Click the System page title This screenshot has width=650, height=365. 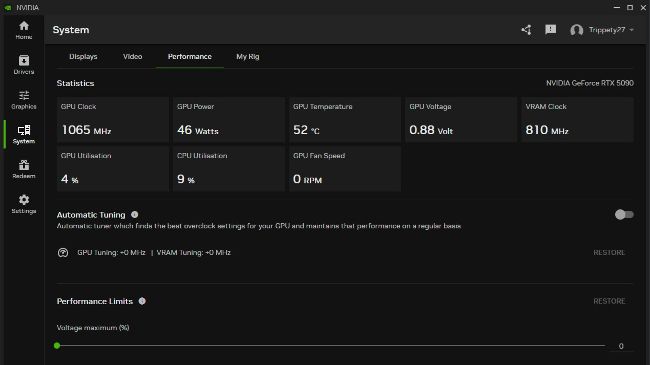71,30
